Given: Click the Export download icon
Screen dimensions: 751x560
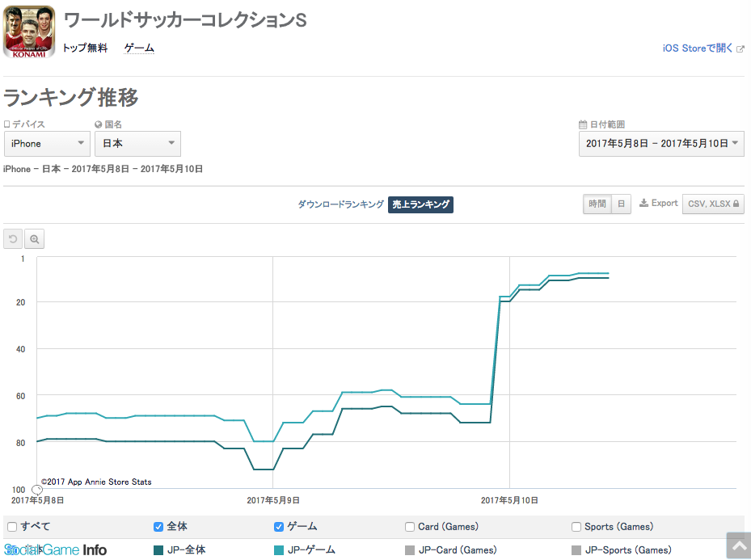Looking at the screenshot, I should pyautogui.click(x=643, y=203).
